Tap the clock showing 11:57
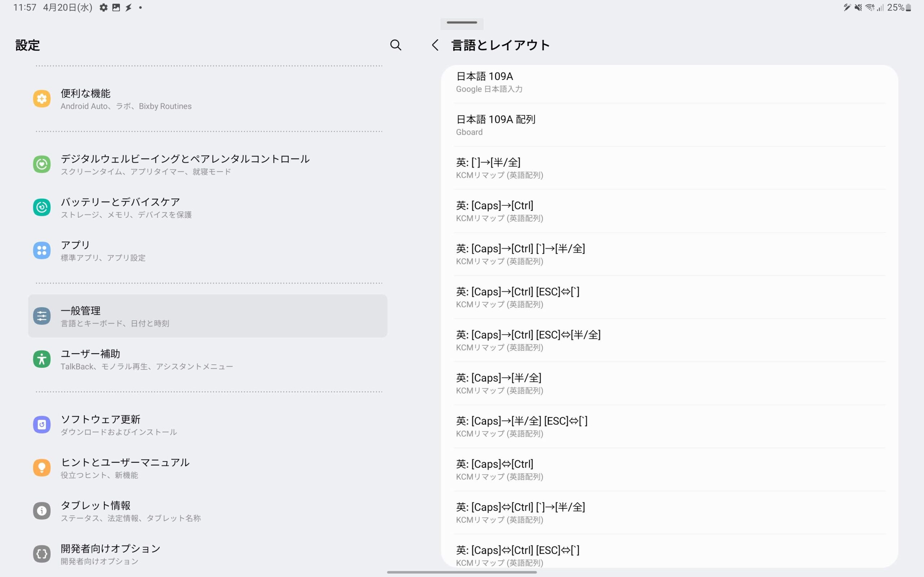The width and height of the screenshot is (924, 577). [x=25, y=8]
